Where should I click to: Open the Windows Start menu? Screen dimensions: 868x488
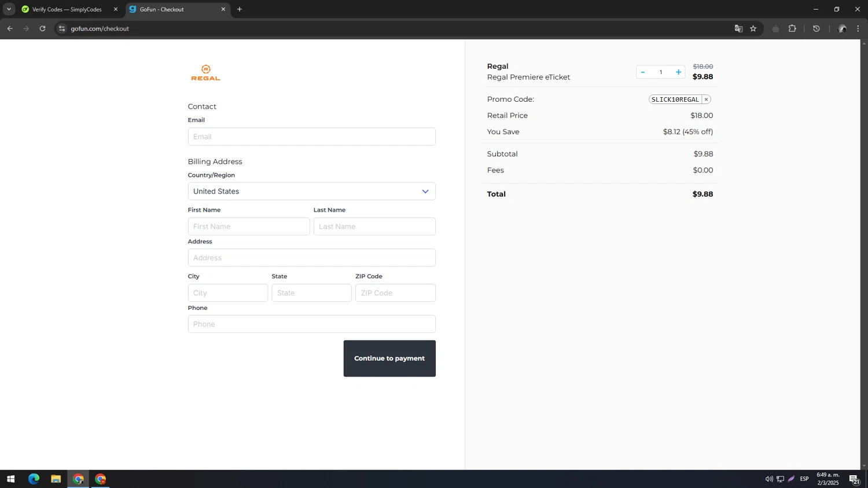[x=10, y=479]
